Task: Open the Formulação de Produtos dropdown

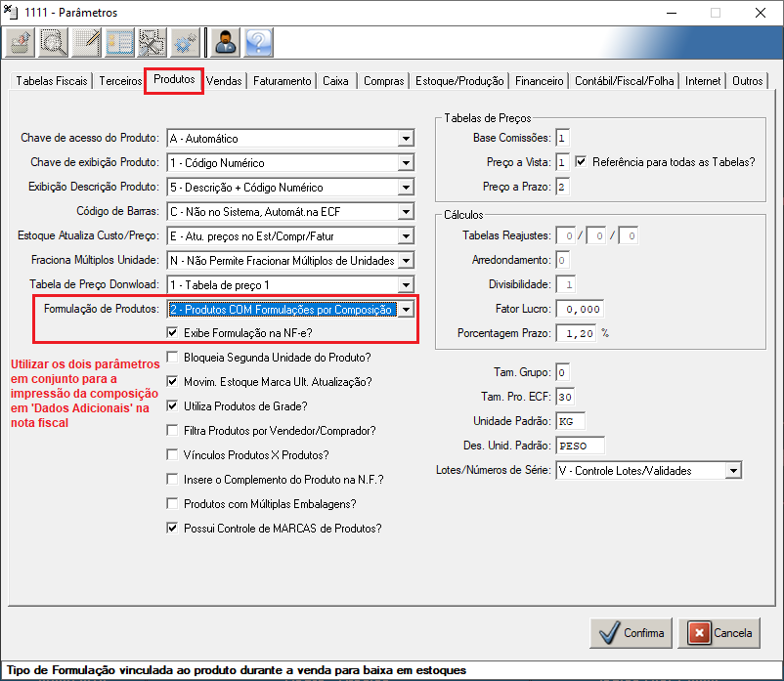Action: (406, 310)
